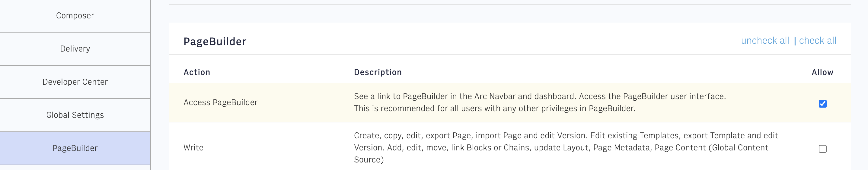This screenshot has height=170, width=868.
Task: Click the PageBuilder section heading
Action: click(215, 42)
